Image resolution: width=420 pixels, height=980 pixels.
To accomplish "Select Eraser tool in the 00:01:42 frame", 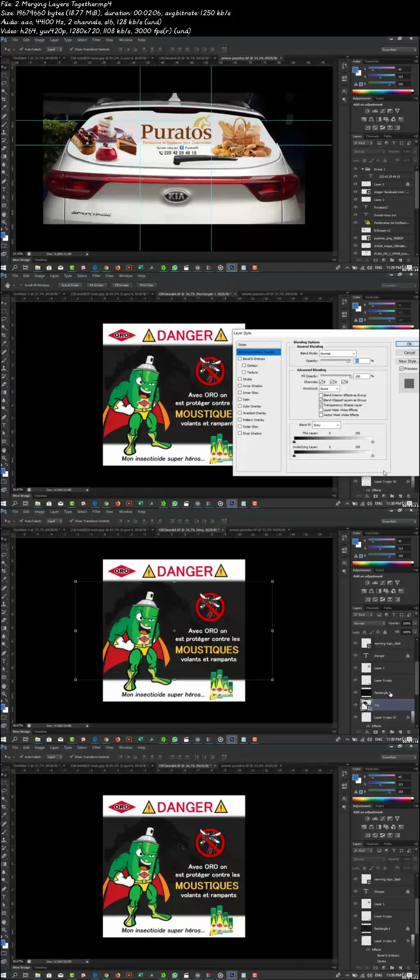I will click(x=4, y=856).
